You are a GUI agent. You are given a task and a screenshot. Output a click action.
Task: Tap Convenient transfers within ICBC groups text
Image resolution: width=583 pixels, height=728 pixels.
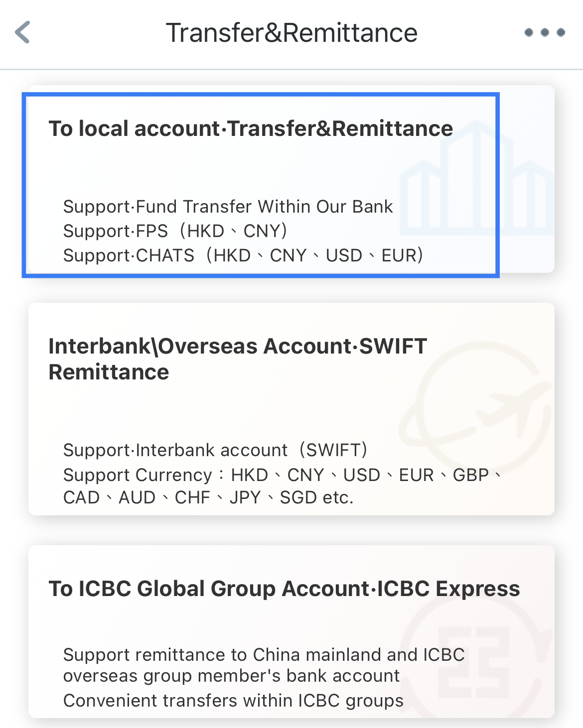[x=233, y=700]
